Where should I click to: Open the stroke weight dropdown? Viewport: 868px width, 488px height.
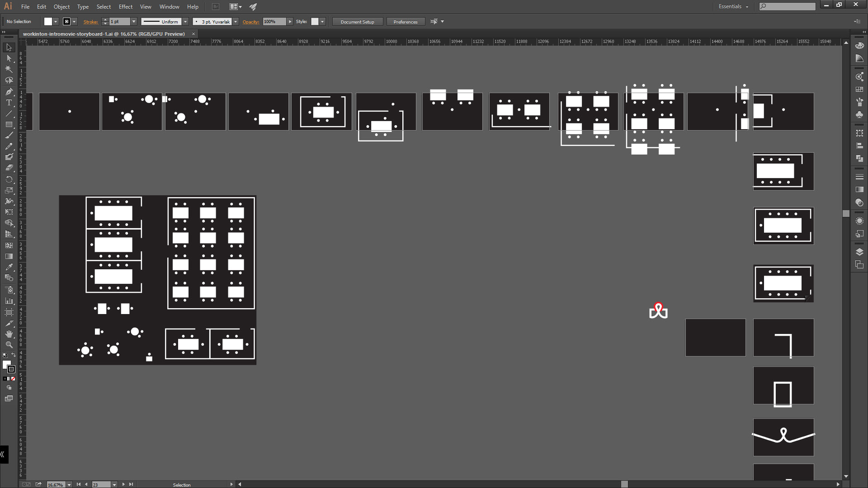(134, 22)
